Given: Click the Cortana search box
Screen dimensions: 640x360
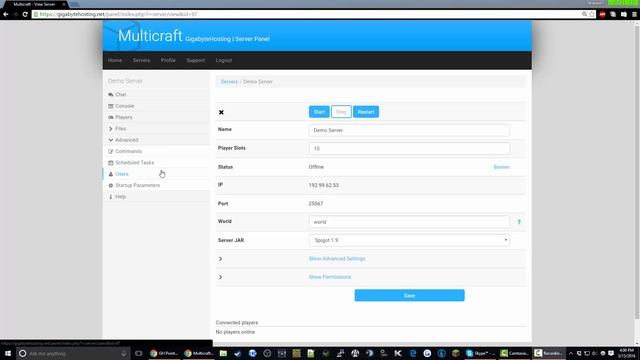Looking at the screenshot, I should 73,353.
